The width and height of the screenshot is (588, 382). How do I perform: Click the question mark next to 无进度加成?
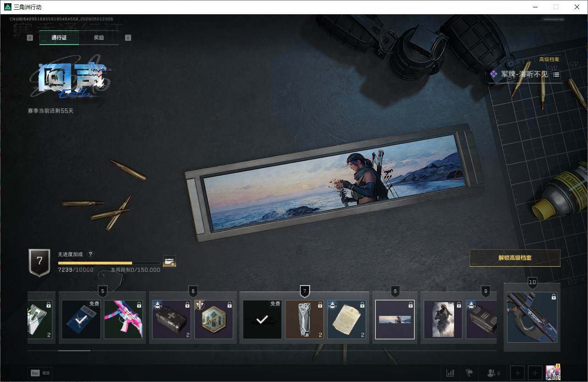tap(90, 254)
